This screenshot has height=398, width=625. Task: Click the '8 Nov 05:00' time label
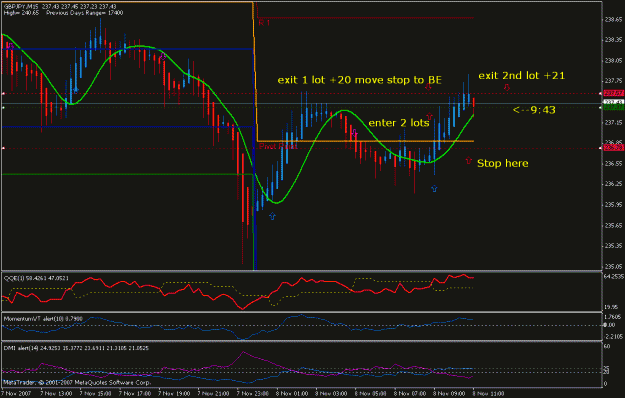point(371,394)
